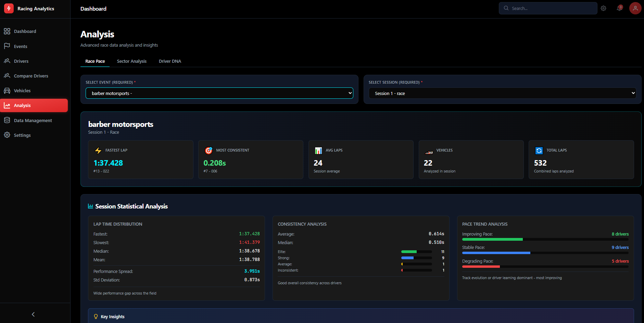Open the Select Session dropdown
This screenshot has width=644, height=323.
(502, 93)
